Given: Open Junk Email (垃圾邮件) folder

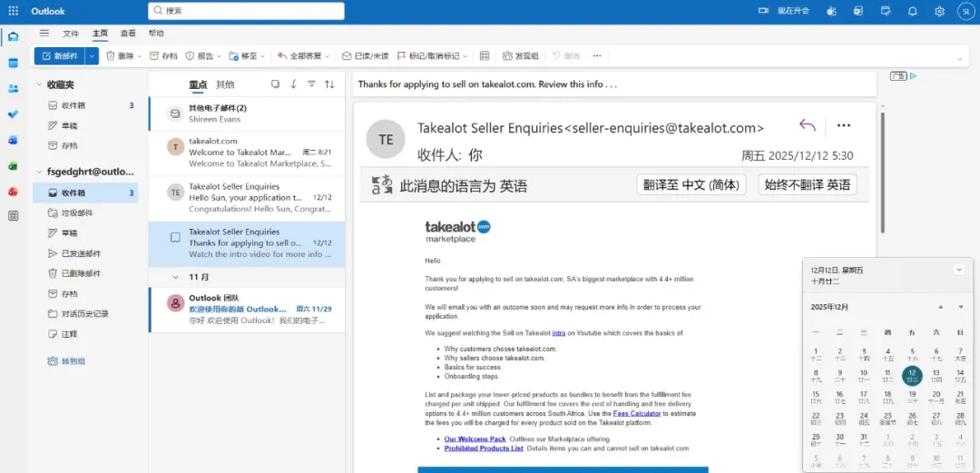Looking at the screenshot, I should tap(85, 212).
